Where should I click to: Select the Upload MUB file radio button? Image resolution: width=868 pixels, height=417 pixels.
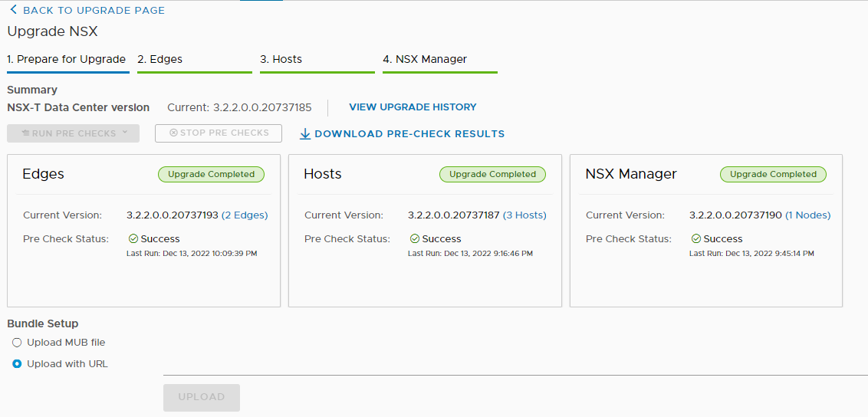pos(17,343)
